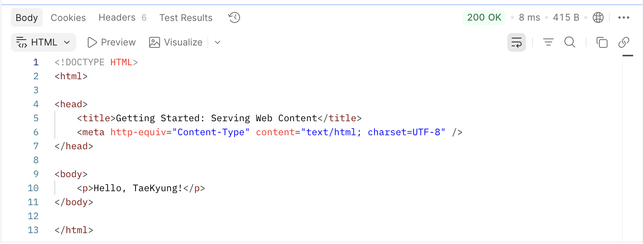Image resolution: width=644 pixels, height=244 pixels.
Task: Click the 200 OK status badge
Action: tap(484, 17)
